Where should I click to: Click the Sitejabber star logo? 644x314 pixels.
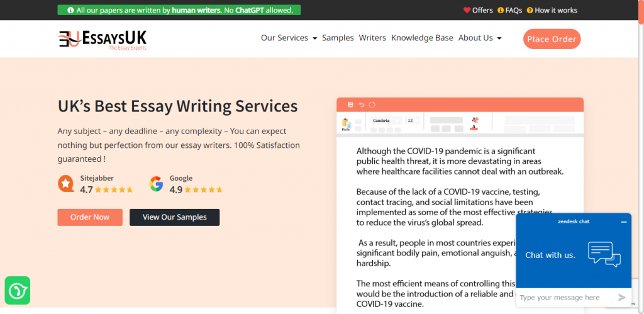tap(66, 184)
